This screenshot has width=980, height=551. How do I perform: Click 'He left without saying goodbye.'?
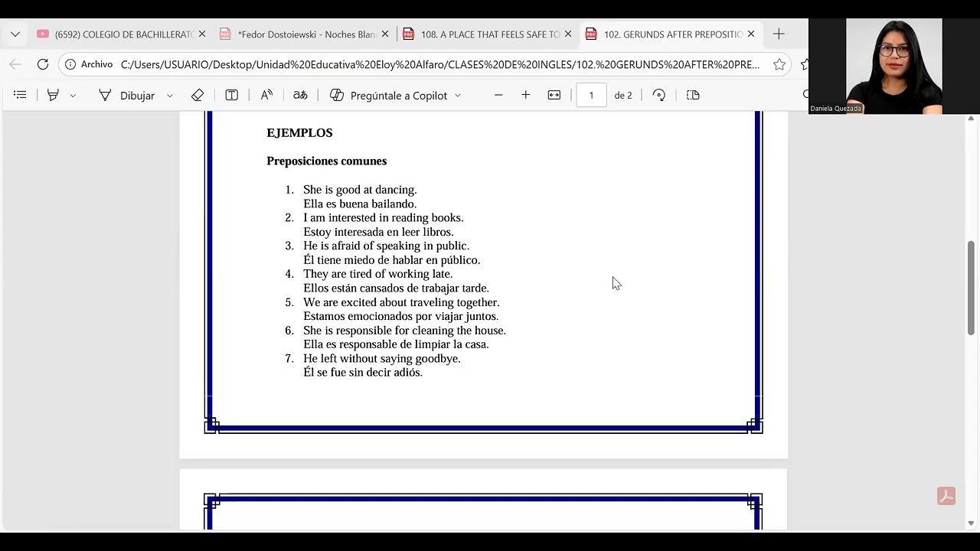(x=382, y=358)
